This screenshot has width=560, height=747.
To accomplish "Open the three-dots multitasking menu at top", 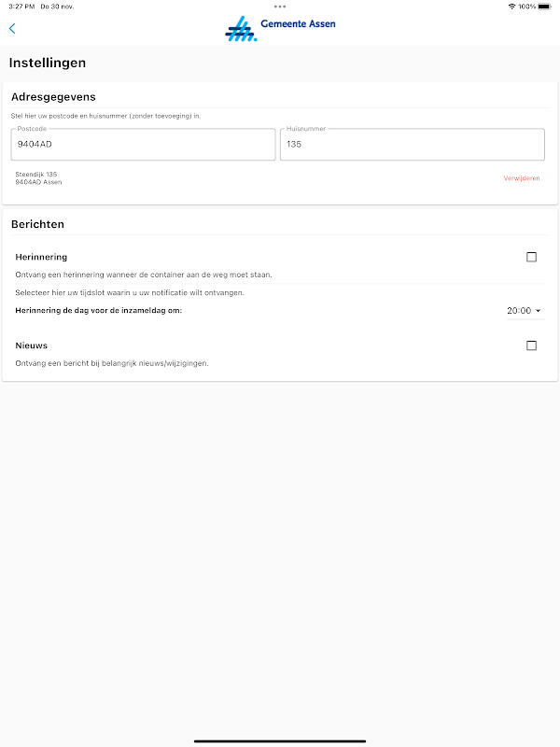I will point(280,7).
